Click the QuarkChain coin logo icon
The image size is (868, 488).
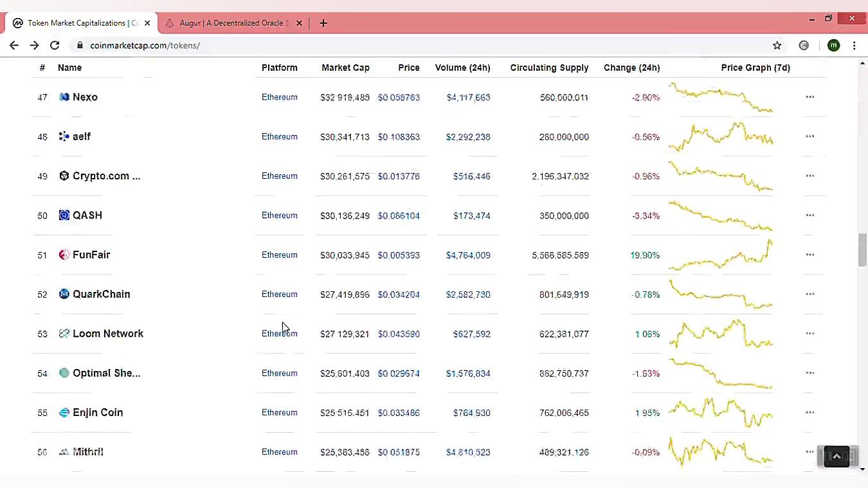click(64, 294)
